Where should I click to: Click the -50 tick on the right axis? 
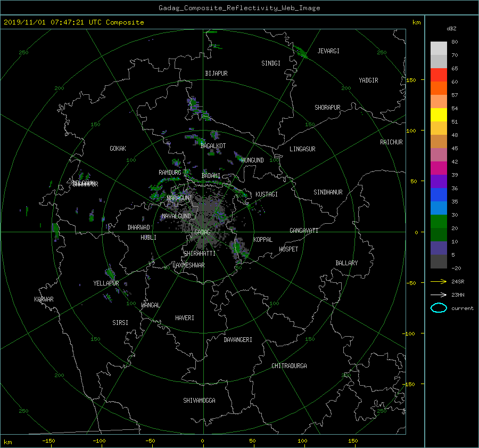(411, 283)
